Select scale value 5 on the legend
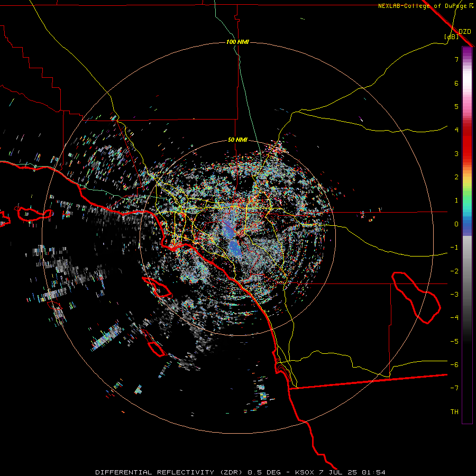This screenshot has height=476, width=476. pos(456,106)
